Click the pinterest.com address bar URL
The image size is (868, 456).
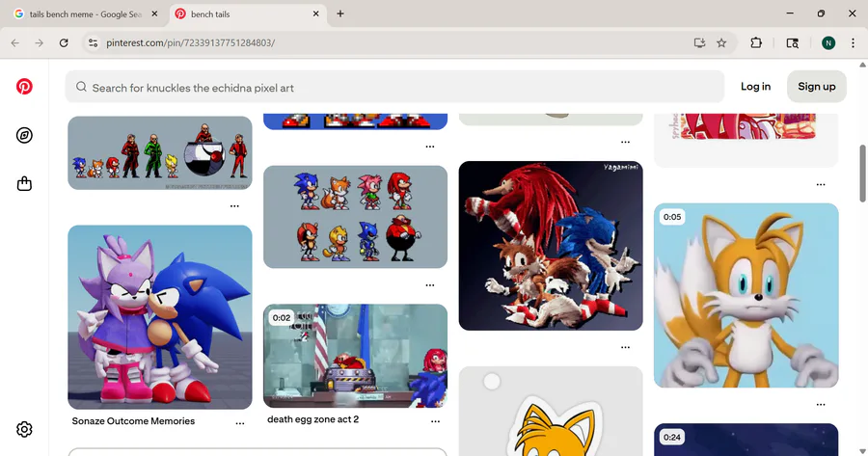pos(190,42)
